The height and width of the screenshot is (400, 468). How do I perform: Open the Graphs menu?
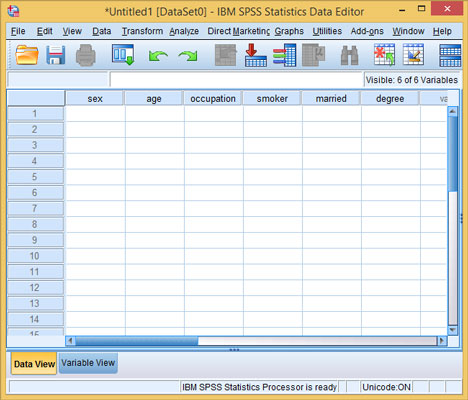(289, 31)
